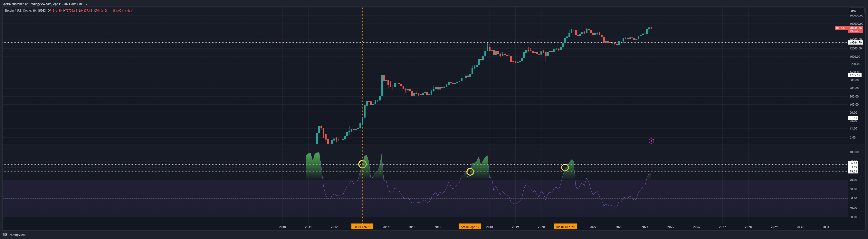The image size is (868, 239).
Task: Click the yellow circle on Dec '20 line
Action: tap(565, 167)
